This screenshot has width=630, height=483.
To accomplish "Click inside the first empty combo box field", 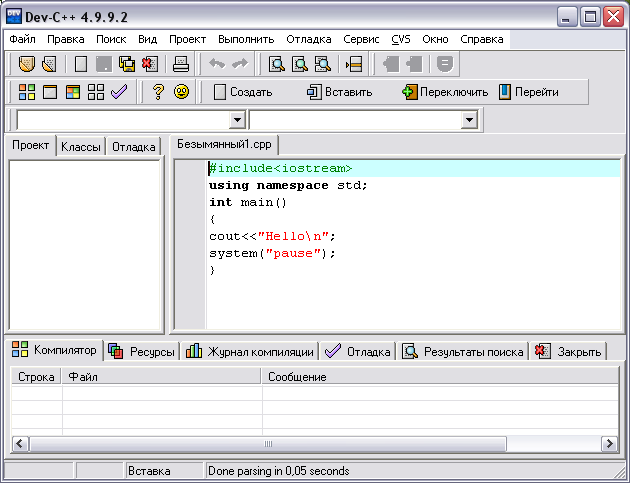I will click(x=123, y=120).
